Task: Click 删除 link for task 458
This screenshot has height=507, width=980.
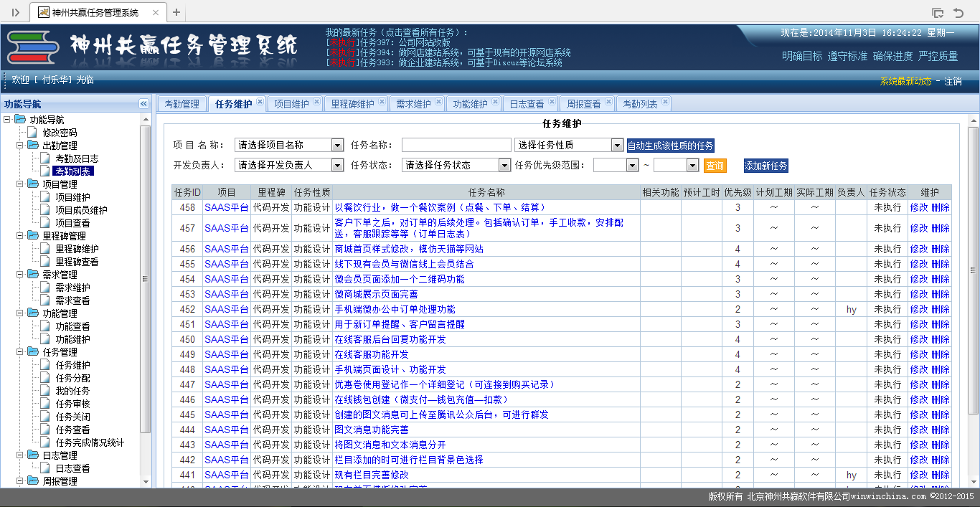Action: point(941,207)
